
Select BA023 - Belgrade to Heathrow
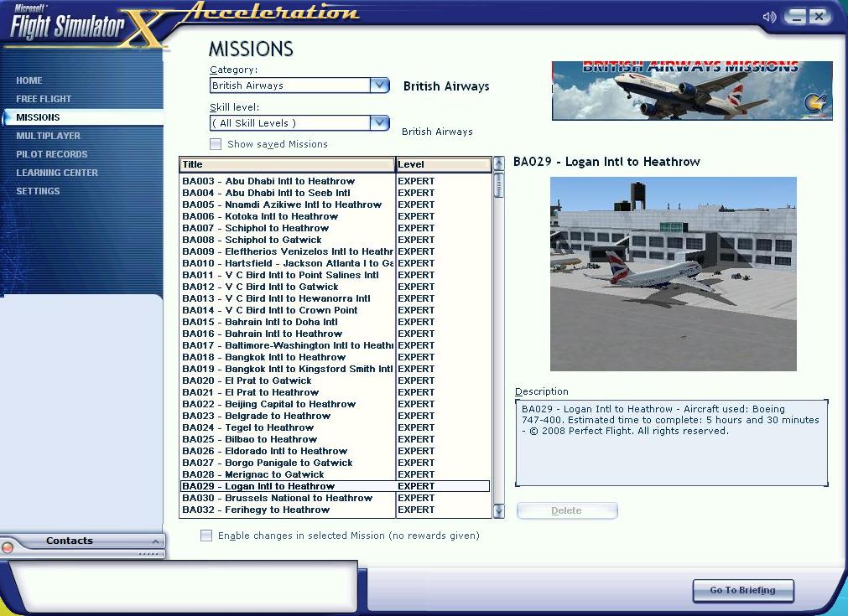[x=336, y=416]
